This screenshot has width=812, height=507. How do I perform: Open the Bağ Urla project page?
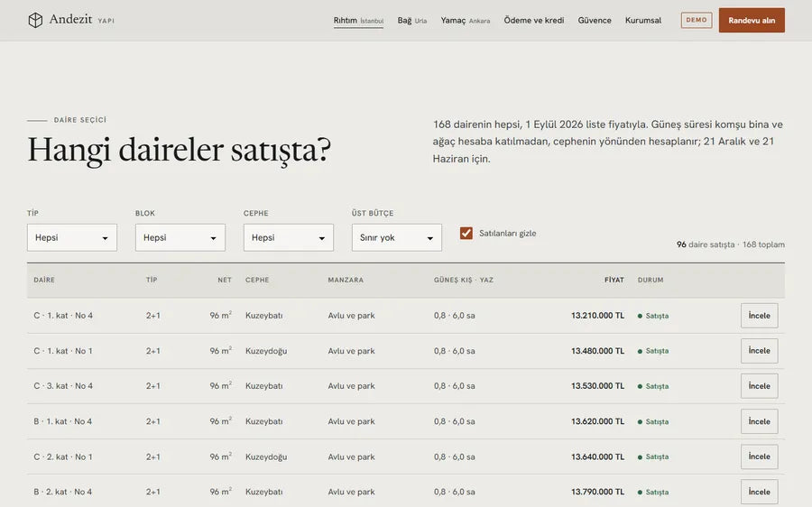(x=412, y=20)
